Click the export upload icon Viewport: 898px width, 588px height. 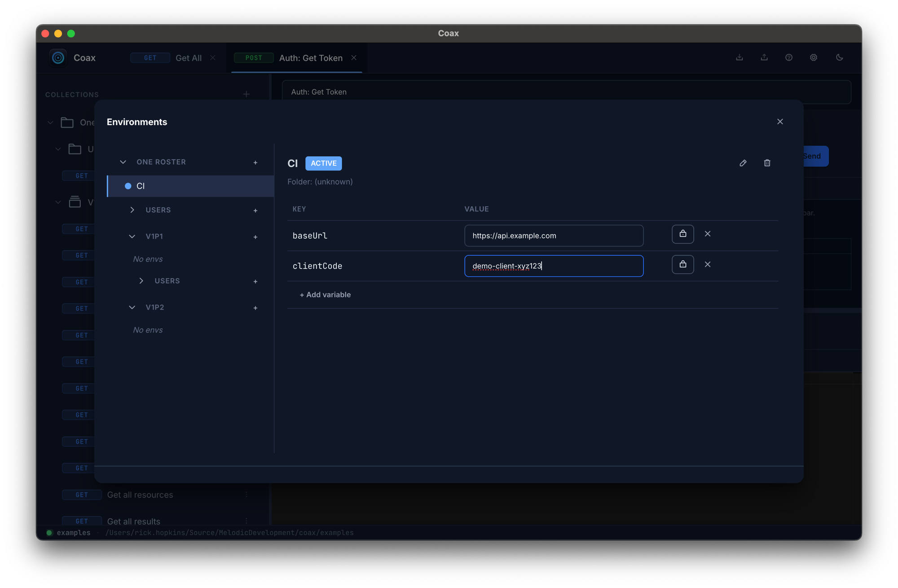coord(764,57)
